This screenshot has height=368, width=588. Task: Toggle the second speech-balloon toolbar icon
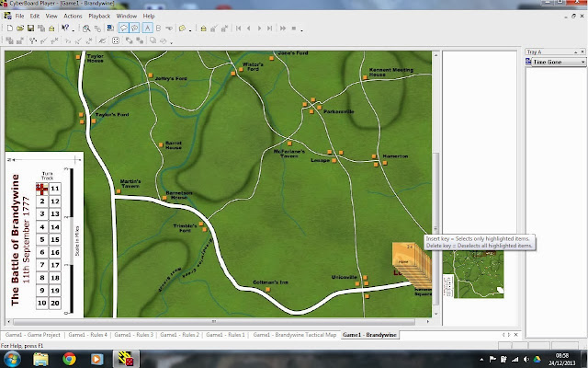coord(134,29)
